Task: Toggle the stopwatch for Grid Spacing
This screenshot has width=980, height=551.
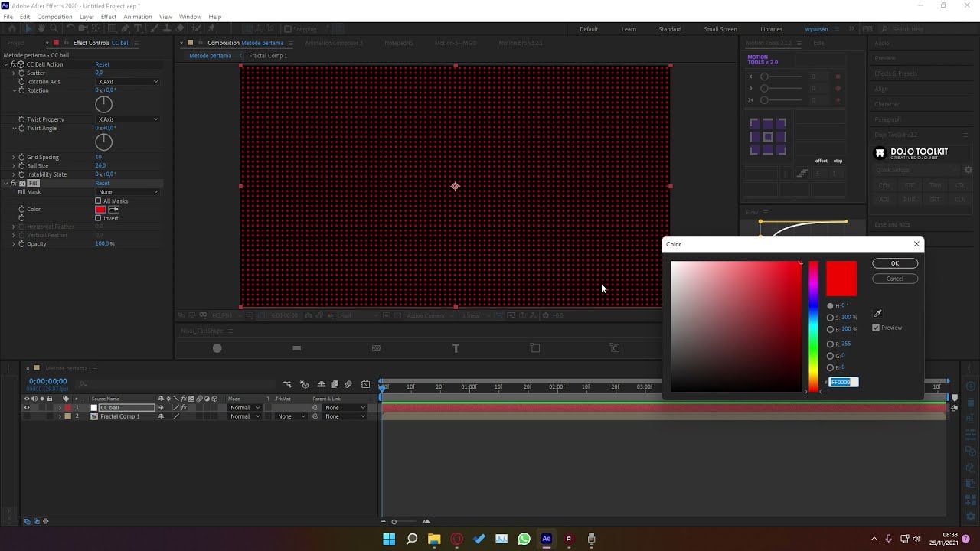Action: click(x=21, y=157)
